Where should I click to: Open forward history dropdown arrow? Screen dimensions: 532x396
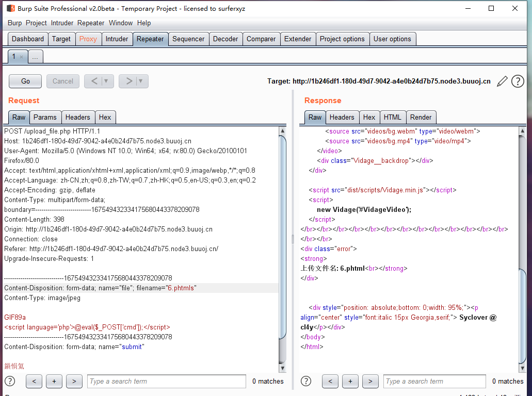(141, 81)
